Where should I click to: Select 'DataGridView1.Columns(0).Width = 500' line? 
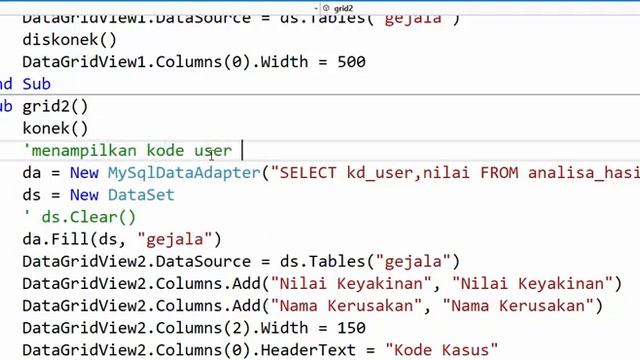[x=194, y=62]
